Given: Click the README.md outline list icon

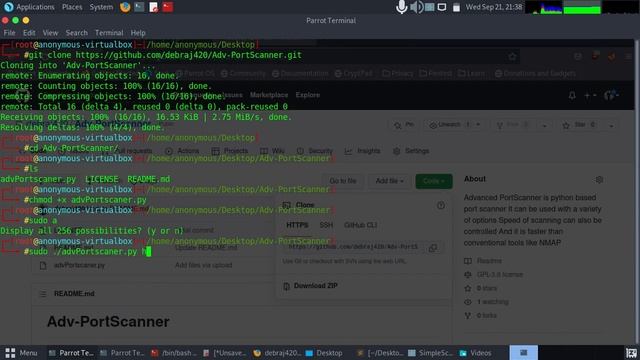Looking at the screenshot, I should [43, 294].
